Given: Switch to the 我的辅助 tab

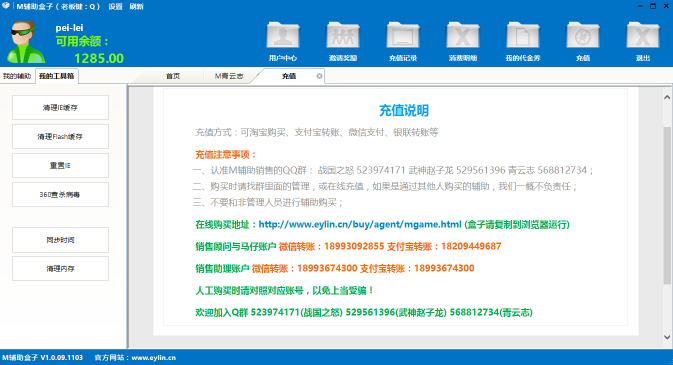Looking at the screenshot, I should click(17, 76).
